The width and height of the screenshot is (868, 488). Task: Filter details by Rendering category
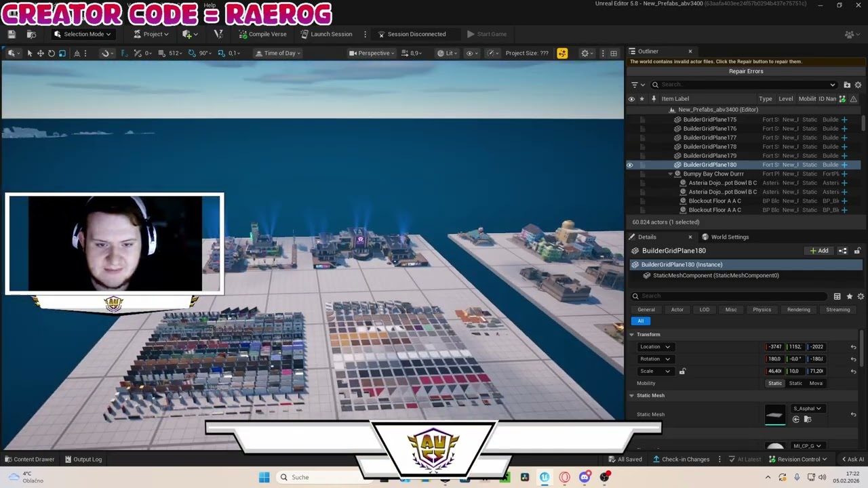(x=798, y=310)
